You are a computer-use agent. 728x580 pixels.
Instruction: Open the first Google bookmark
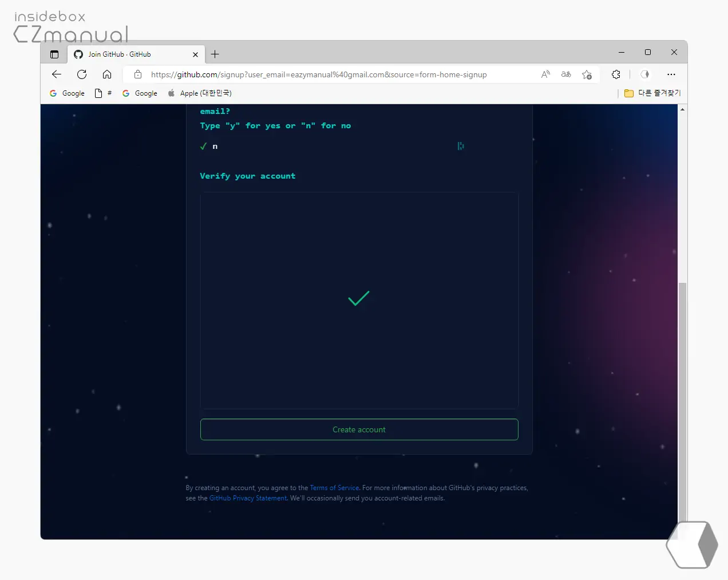tap(67, 93)
